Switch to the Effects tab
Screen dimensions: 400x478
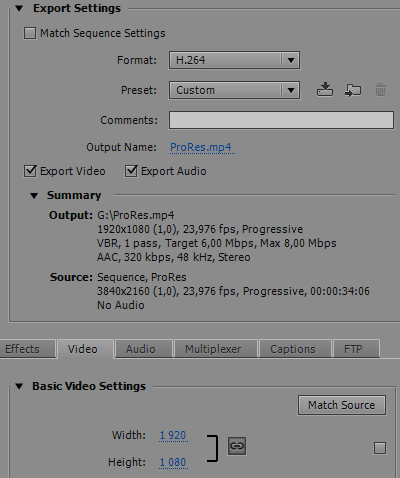tap(27, 349)
